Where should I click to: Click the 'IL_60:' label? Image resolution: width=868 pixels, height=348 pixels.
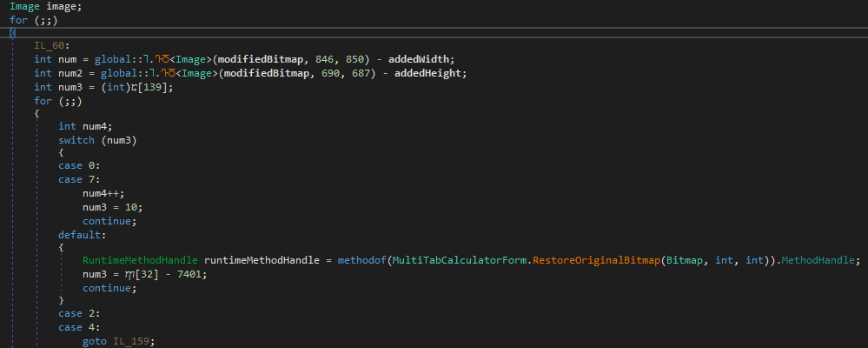coord(51,46)
